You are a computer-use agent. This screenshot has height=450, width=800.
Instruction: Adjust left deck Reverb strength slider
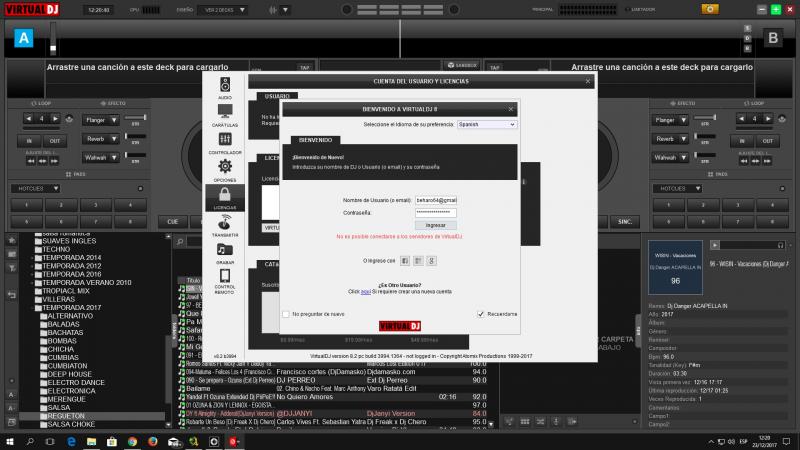(136, 136)
